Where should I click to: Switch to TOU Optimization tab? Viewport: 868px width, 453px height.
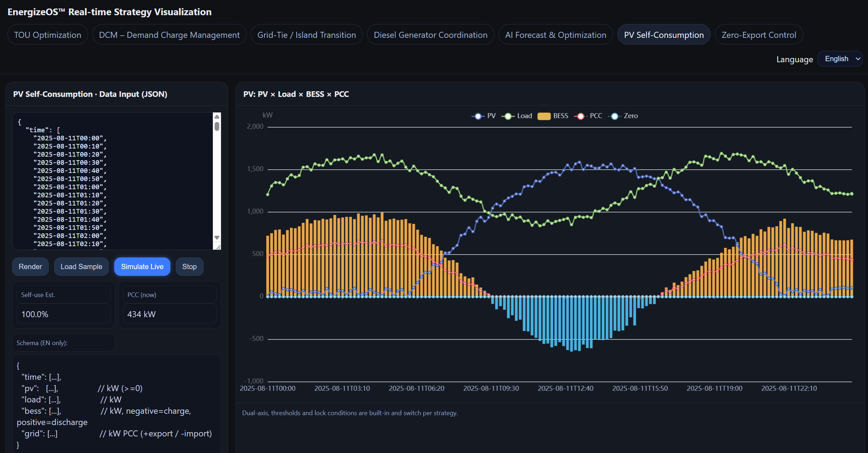pos(48,35)
